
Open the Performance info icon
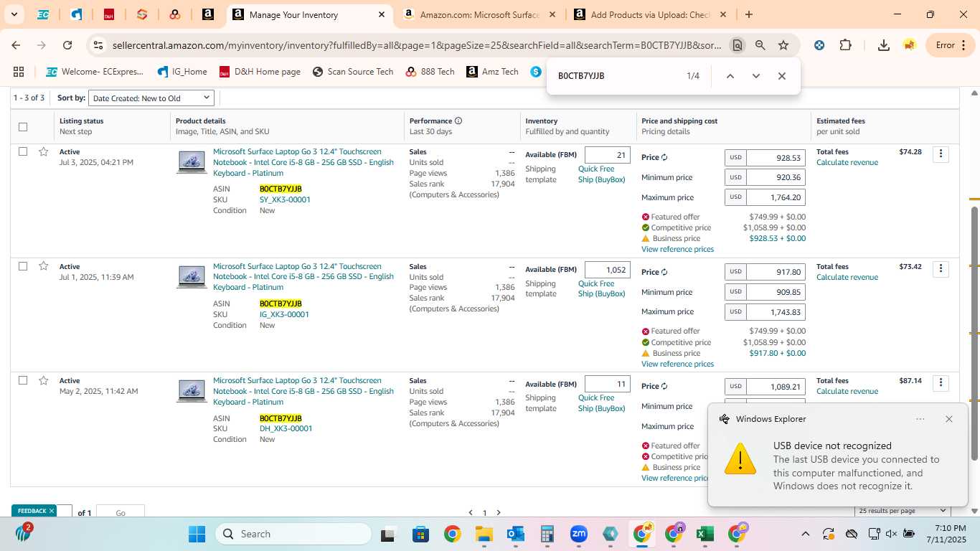point(458,121)
